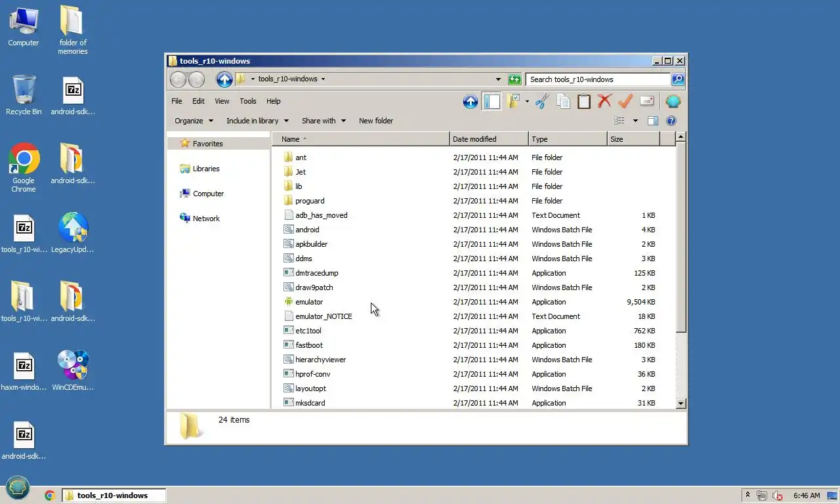Screen dimensions: 840x504
Task: Select the haxm-windo... 7z archive icon
Action: (x=24, y=371)
